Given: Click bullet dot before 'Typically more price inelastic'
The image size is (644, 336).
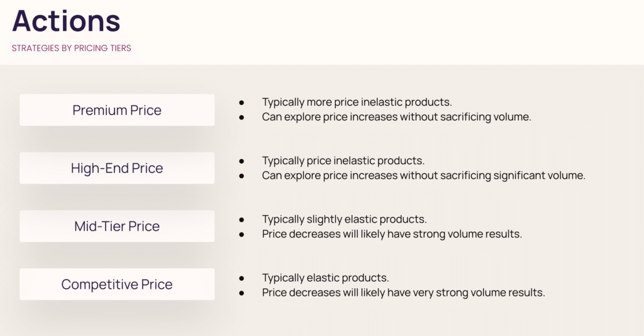Looking at the screenshot, I should click(x=241, y=102).
